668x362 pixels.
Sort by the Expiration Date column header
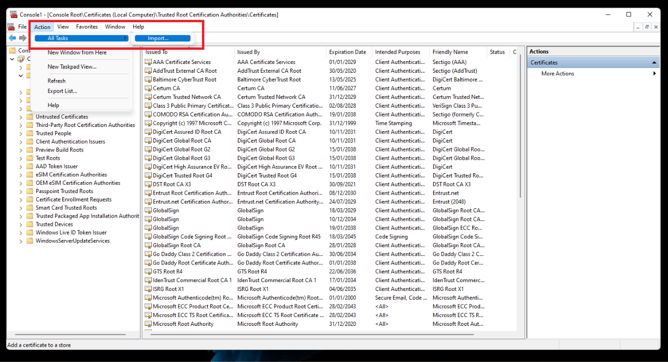point(349,52)
